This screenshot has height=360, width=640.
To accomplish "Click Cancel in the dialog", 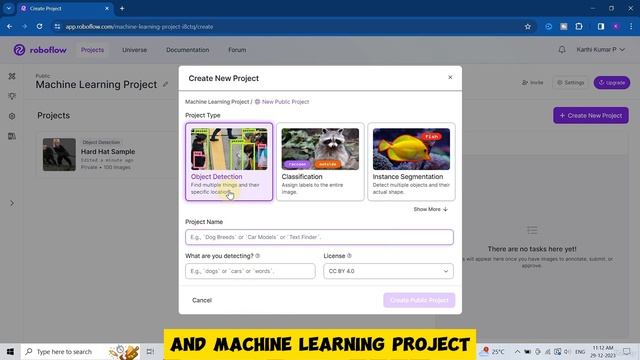I will pos(202,300).
